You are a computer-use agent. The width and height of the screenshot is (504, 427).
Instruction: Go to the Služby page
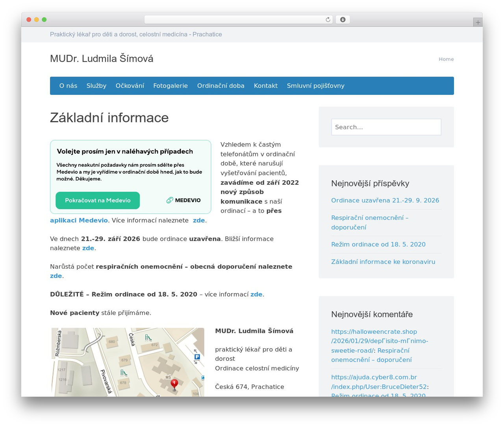pos(96,86)
